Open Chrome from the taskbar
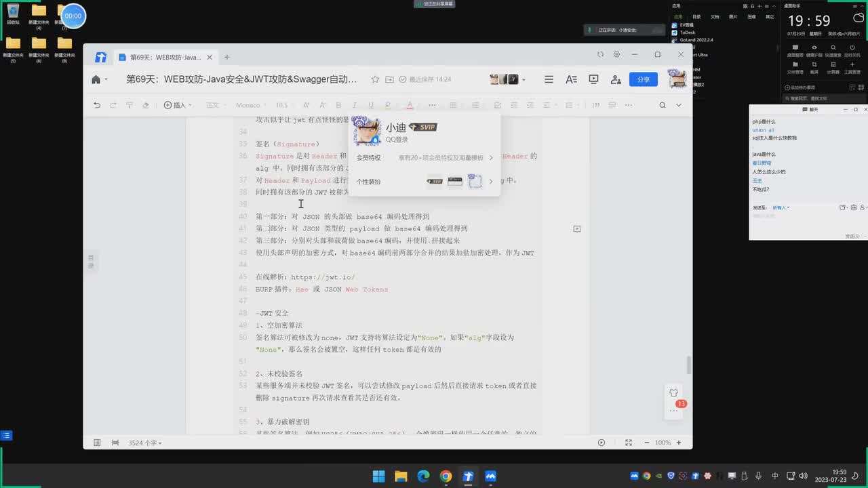868x488 pixels. (446, 476)
